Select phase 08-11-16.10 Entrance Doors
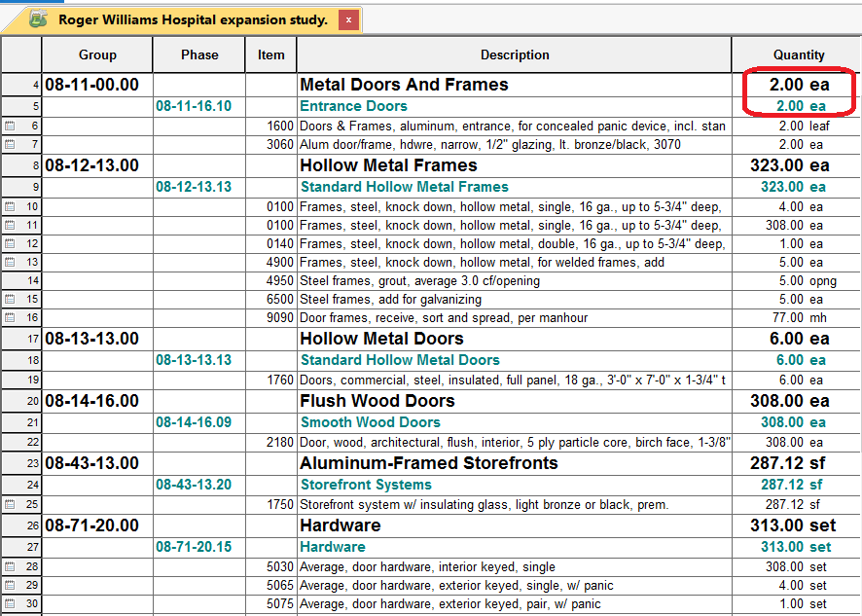Viewport: 862px width, 616px height. [x=194, y=106]
